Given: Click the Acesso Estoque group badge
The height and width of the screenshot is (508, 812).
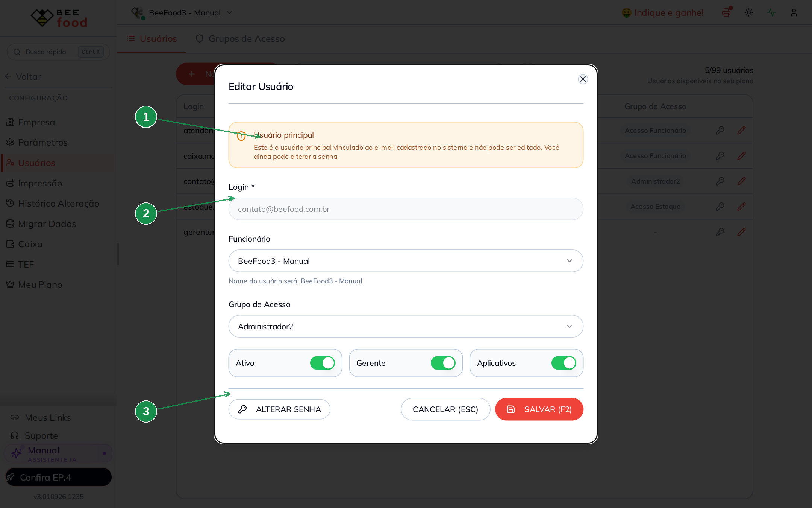Looking at the screenshot, I should tap(655, 207).
